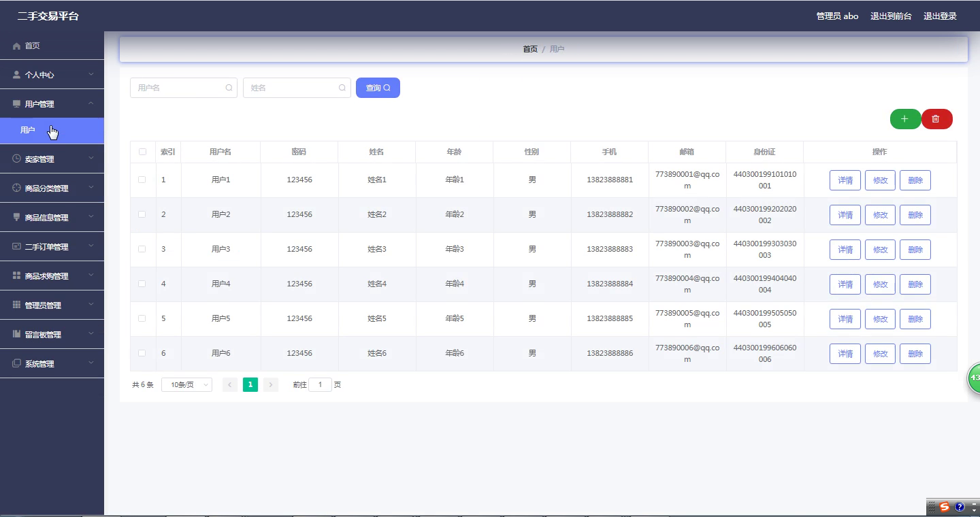980x517 pixels.
Task: Click the table icon beside 管理员管理
Action: point(17,305)
